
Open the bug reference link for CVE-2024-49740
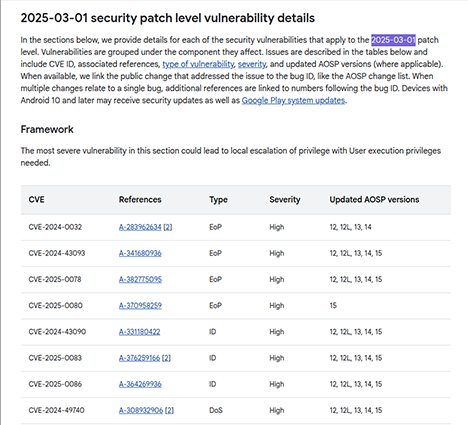pyautogui.click(x=141, y=410)
